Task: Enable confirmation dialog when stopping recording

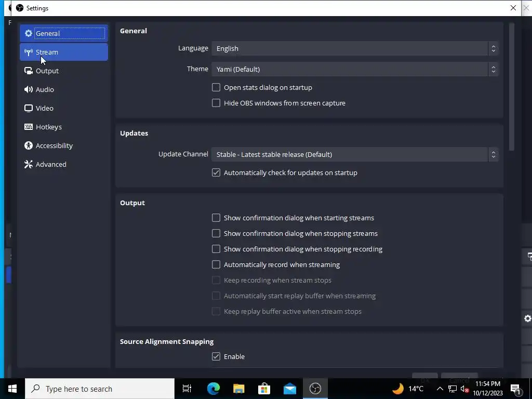Action: click(216, 249)
